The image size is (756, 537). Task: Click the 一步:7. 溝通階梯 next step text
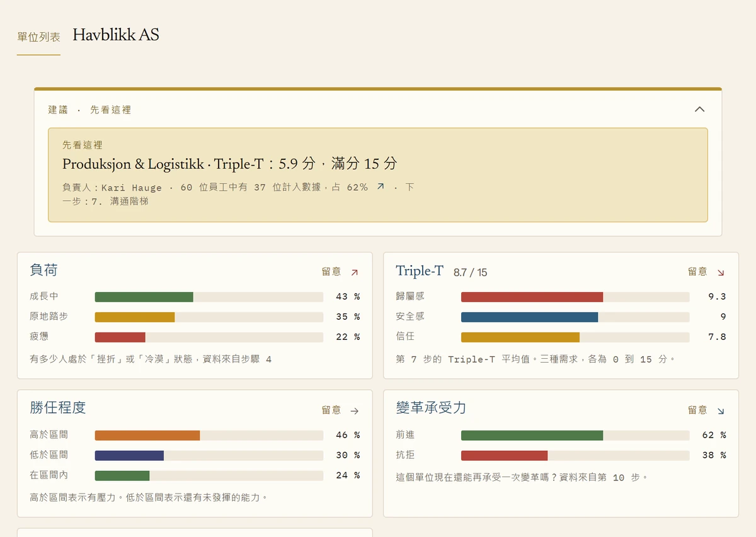coord(106,201)
